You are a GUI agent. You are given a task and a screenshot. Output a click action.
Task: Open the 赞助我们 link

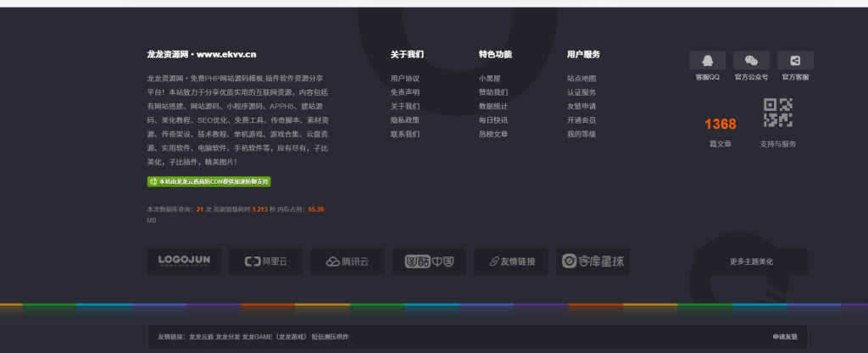tap(493, 92)
